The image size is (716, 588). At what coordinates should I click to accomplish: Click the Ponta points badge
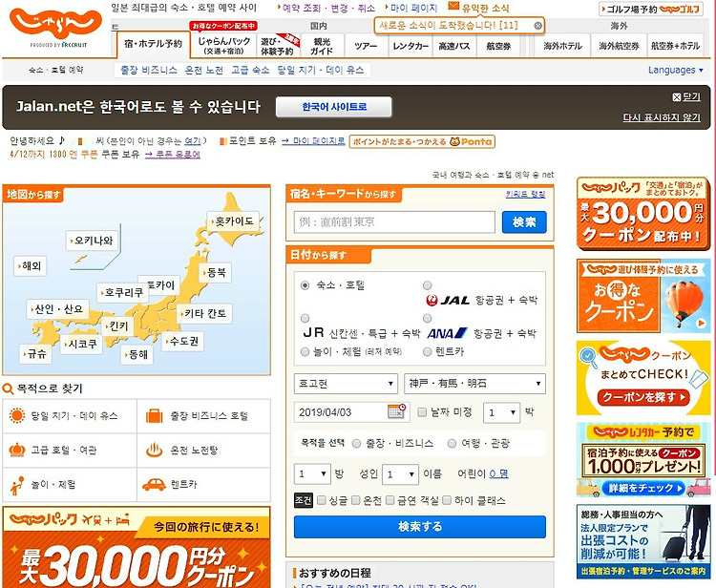422,141
